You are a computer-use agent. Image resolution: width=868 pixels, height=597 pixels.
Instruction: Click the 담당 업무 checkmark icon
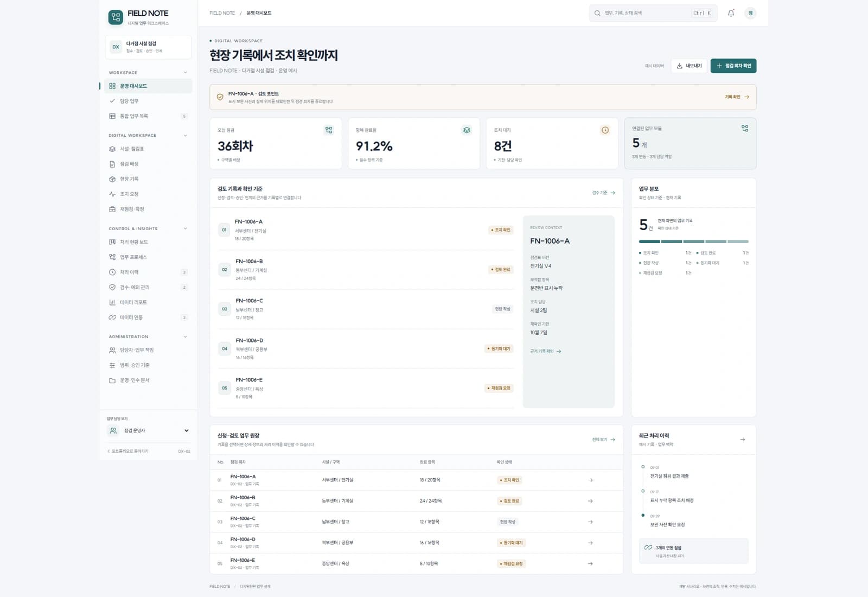coord(112,101)
